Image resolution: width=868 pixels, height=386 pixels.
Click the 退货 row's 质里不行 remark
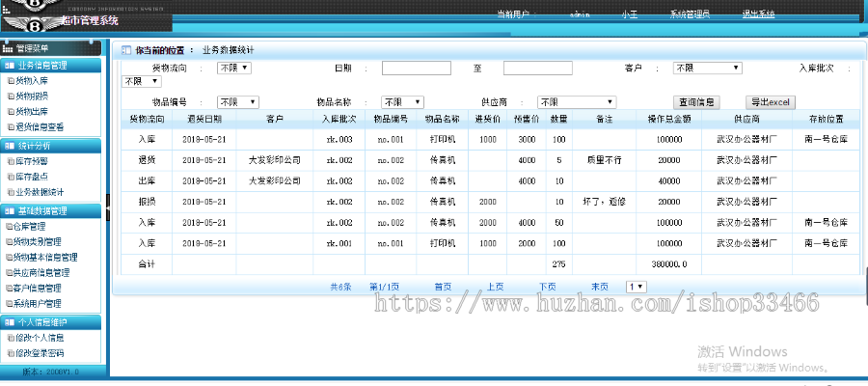tap(605, 160)
